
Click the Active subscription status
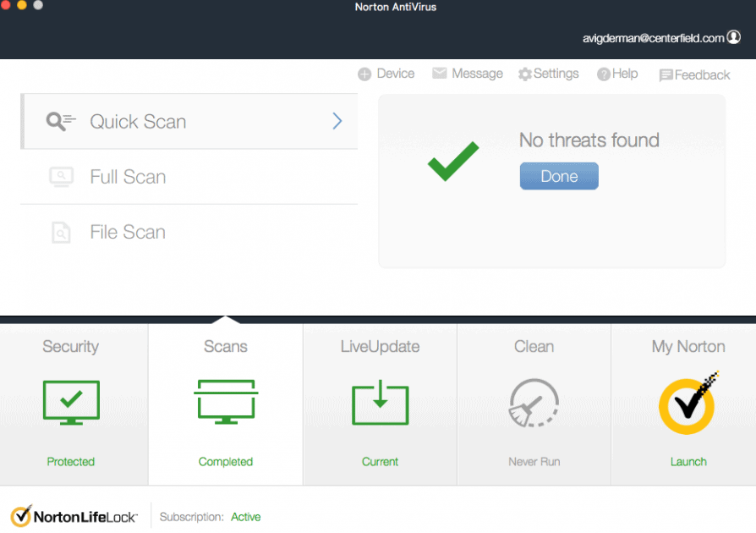tap(246, 517)
